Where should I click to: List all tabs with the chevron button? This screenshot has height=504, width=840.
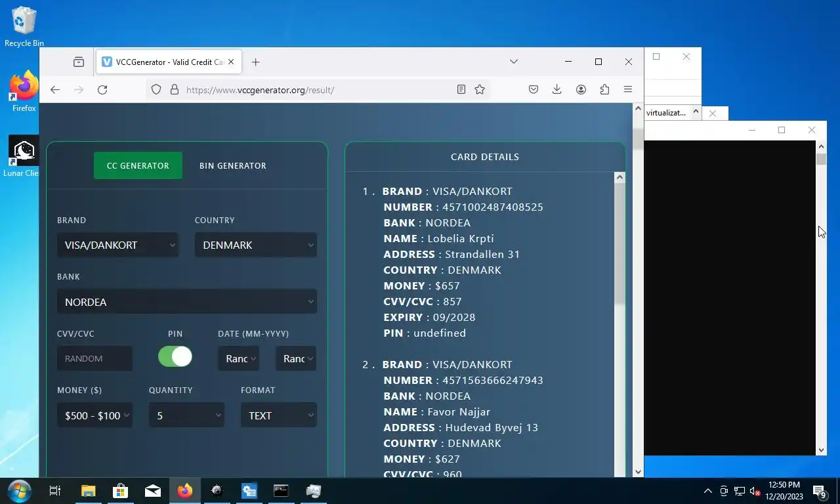coord(514,62)
